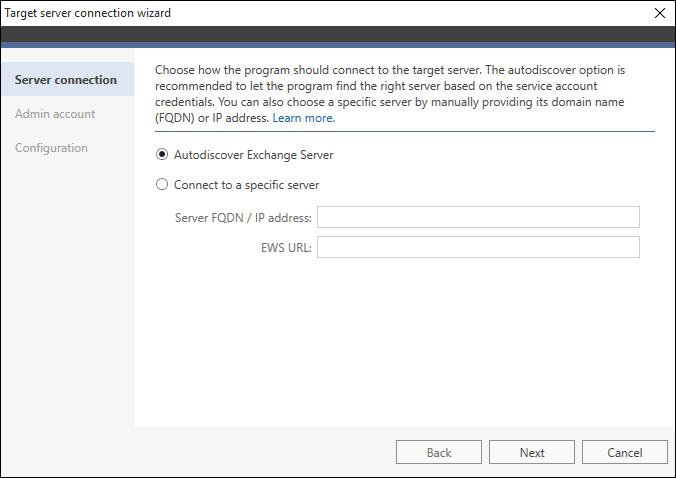The height and width of the screenshot is (478, 676).
Task: Open the Server connection step in sidebar
Action: [x=68, y=79]
